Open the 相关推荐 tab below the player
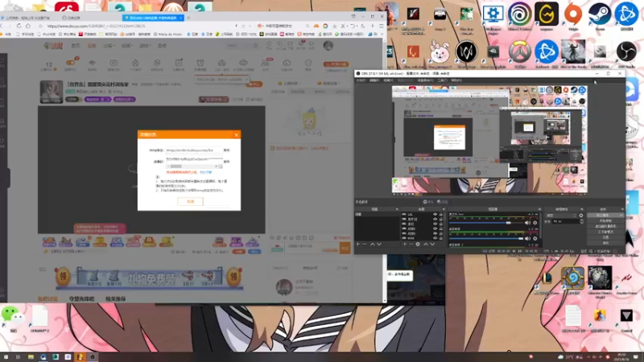 point(115,298)
